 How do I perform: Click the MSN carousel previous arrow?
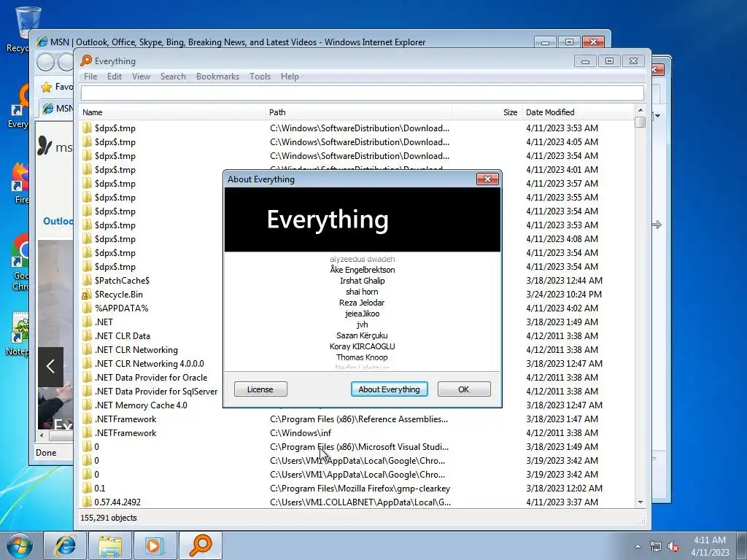(50, 366)
